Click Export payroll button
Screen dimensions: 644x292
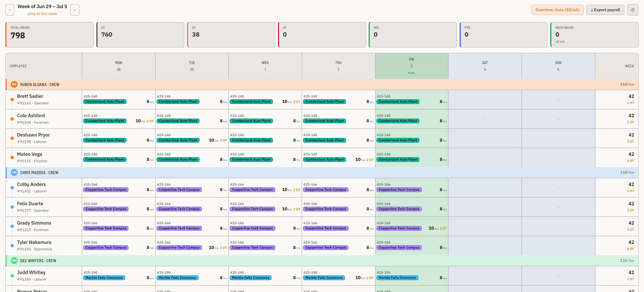(x=605, y=10)
